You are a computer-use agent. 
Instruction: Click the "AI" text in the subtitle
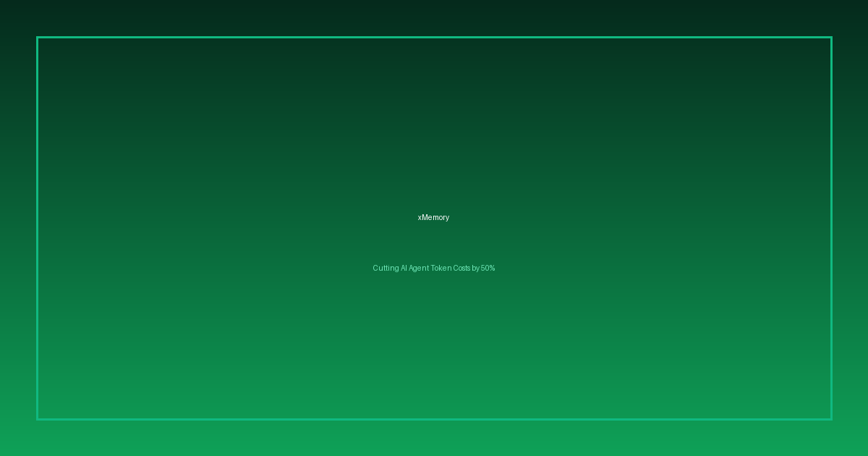pos(404,268)
